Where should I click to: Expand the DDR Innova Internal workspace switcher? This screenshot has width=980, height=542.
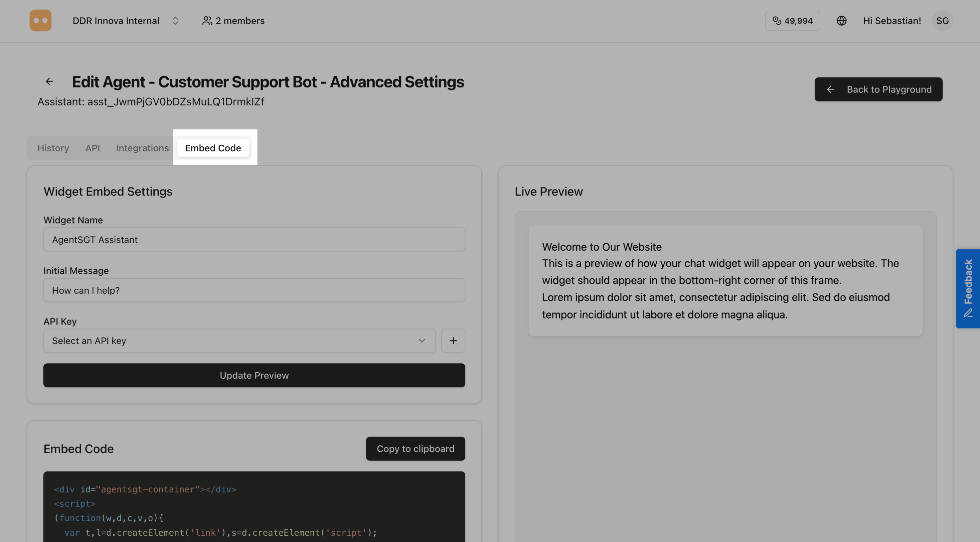175,21
